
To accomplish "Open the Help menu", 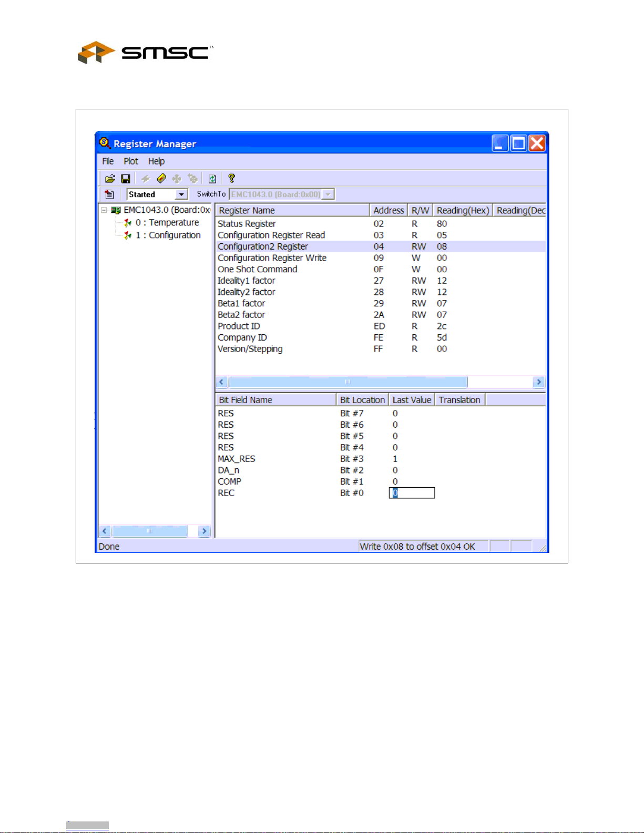I will [x=156, y=161].
